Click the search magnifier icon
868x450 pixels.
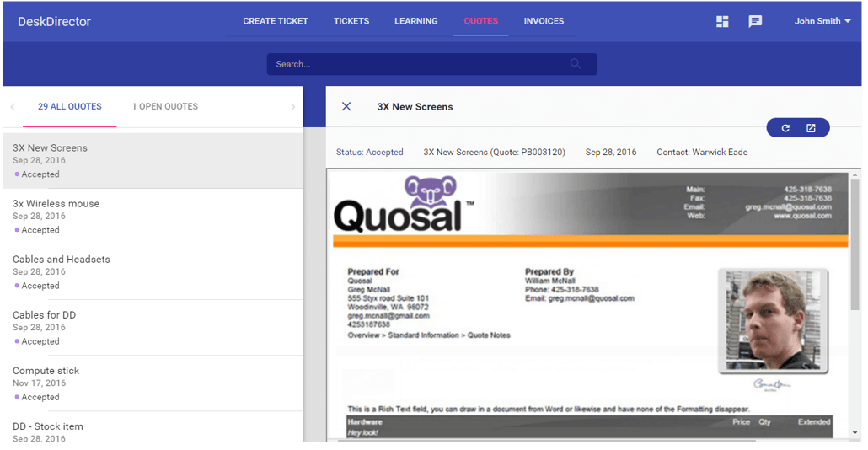click(x=576, y=64)
